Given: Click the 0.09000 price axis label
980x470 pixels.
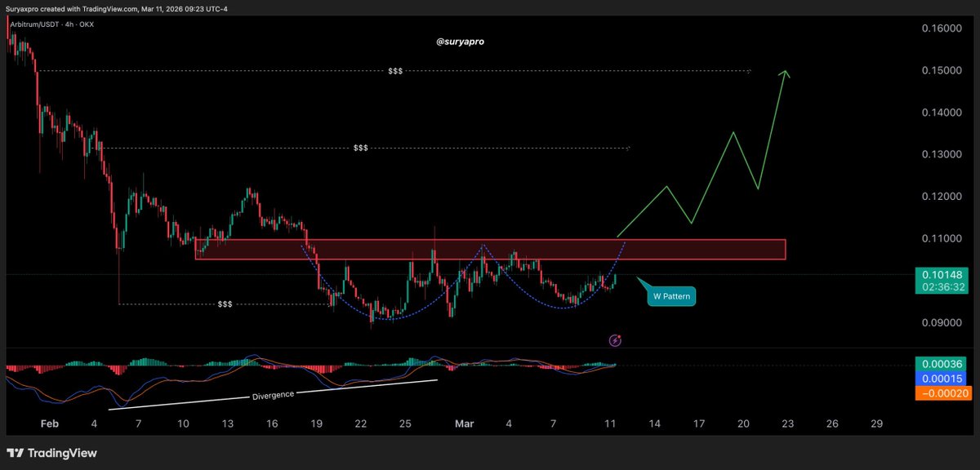Looking at the screenshot, I should 941,322.
